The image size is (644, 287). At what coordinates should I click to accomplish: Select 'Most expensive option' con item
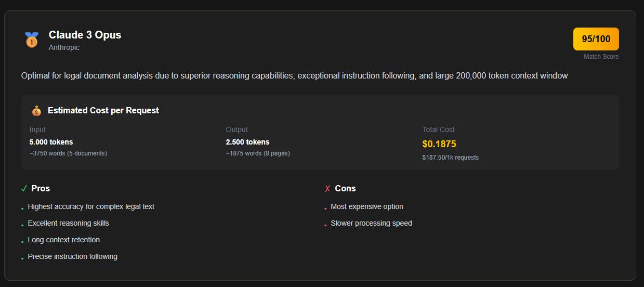366,206
